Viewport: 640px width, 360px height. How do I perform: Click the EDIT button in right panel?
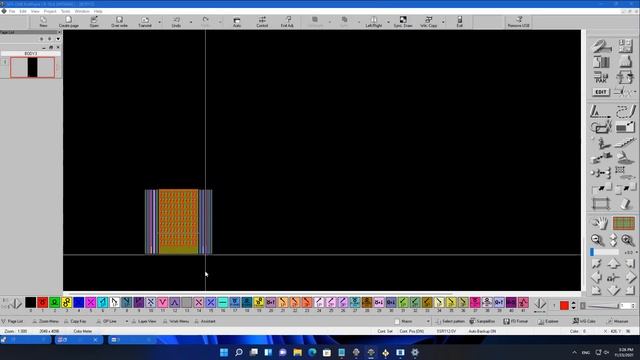pos(601,92)
